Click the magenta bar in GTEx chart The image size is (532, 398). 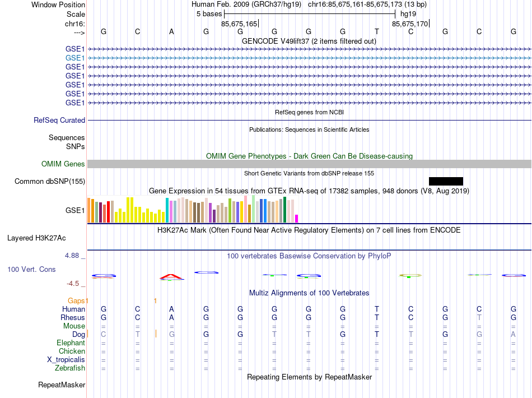pos(297,219)
